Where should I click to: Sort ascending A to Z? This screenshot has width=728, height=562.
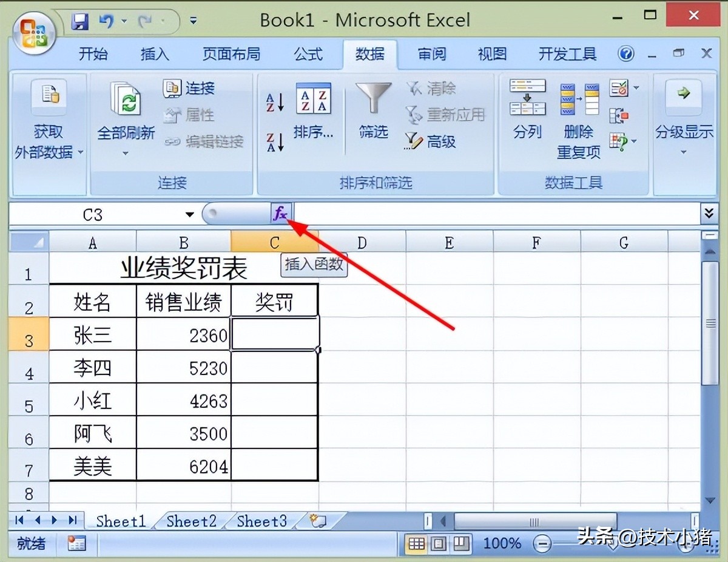[x=275, y=101]
